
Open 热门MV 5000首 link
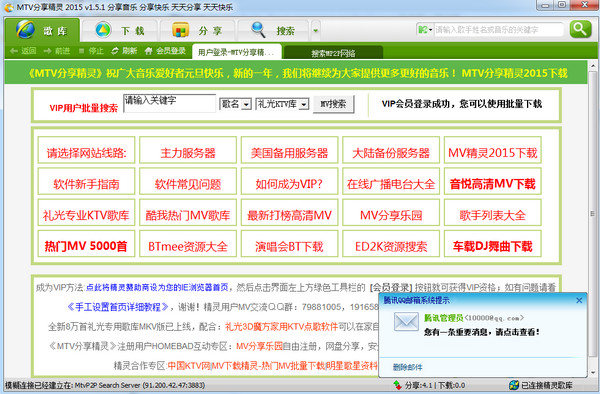coord(86,246)
